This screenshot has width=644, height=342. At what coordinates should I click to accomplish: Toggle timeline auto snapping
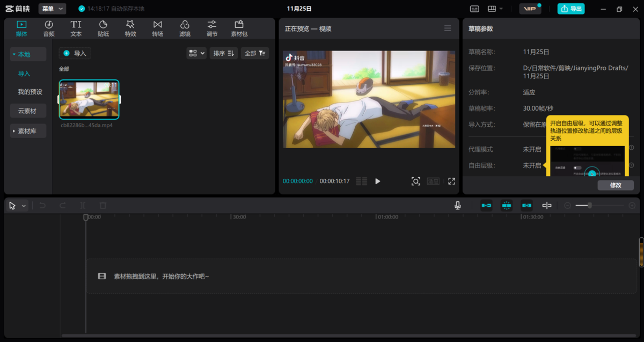(x=507, y=206)
